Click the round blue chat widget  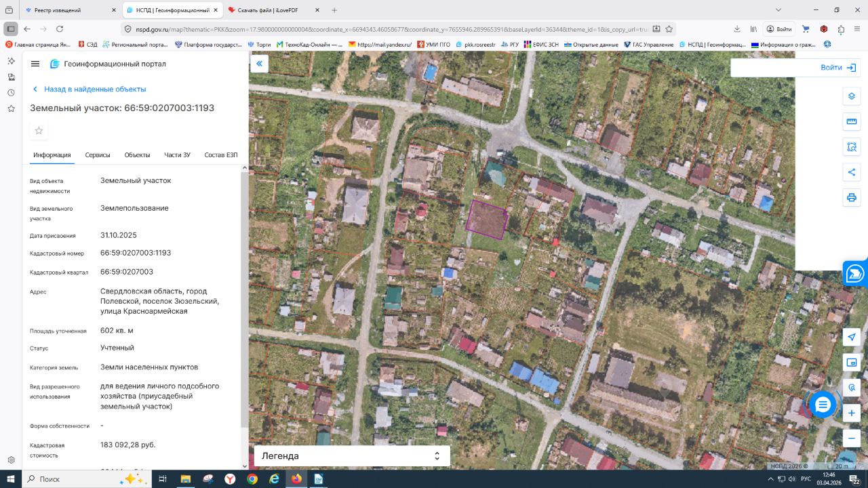tap(823, 405)
